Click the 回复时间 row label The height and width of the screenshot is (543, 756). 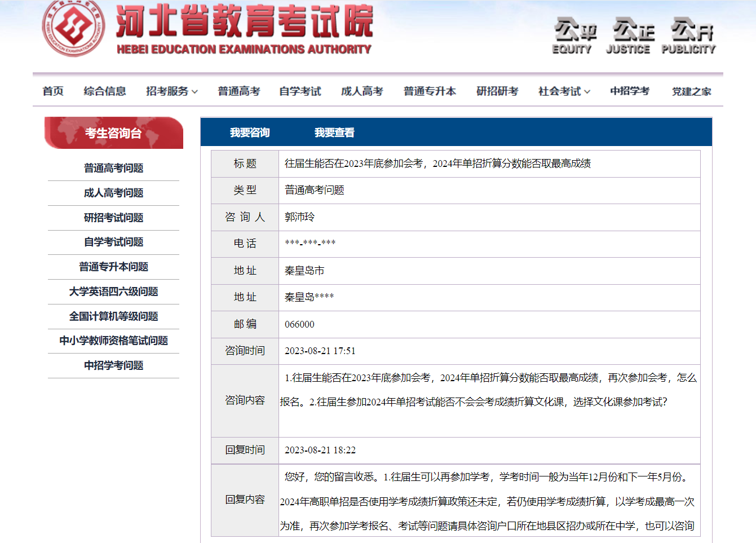point(245,450)
